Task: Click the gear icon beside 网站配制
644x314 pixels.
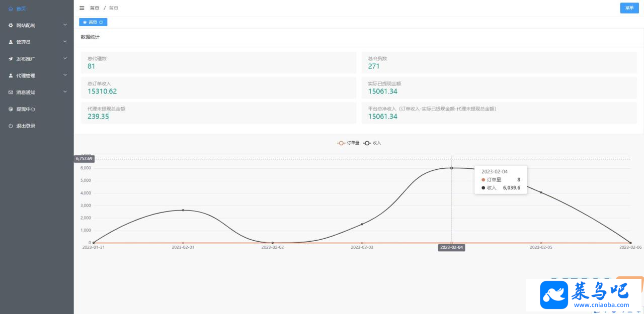Action: [x=11, y=25]
